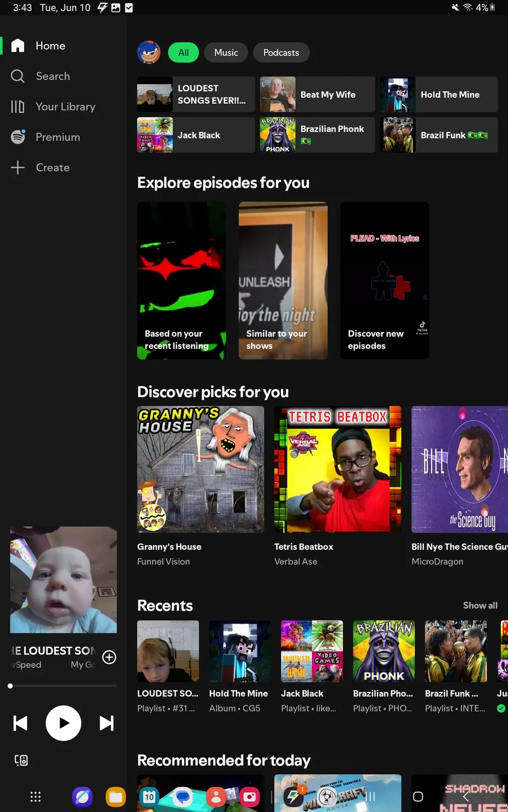Image resolution: width=508 pixels, height=812 pixels.
Task: Open Jack Black shortcut tile
Action: (196, 135)
